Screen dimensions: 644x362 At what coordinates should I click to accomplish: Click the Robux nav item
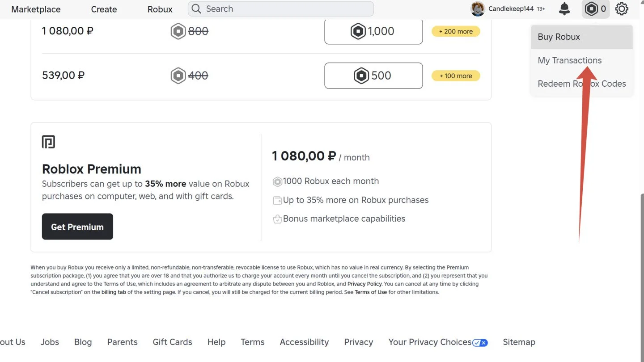pyautogui.click(x=160, y=9)
